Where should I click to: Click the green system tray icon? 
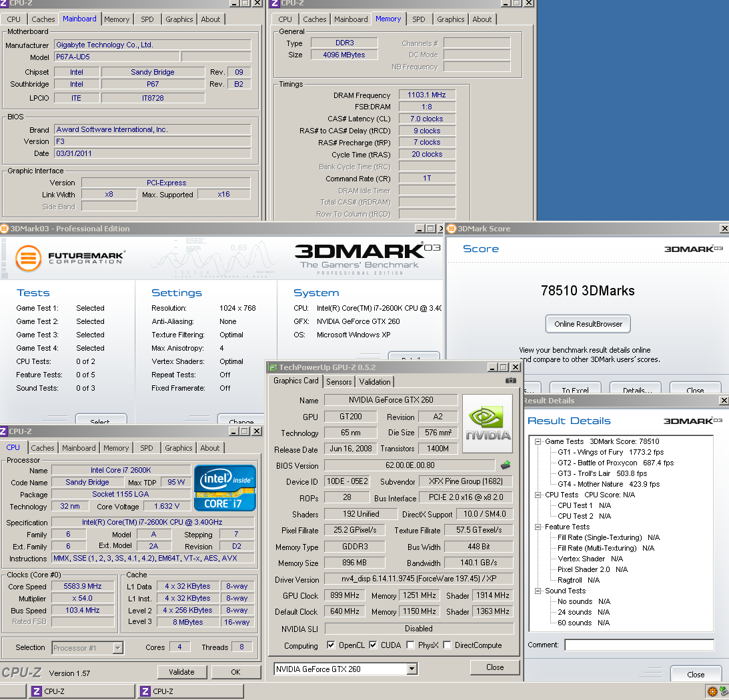point(723,691)
